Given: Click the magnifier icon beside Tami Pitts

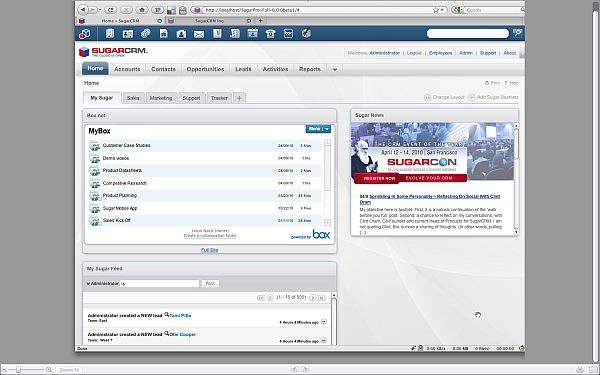Looking at the screenshot, I should (166, 315).
